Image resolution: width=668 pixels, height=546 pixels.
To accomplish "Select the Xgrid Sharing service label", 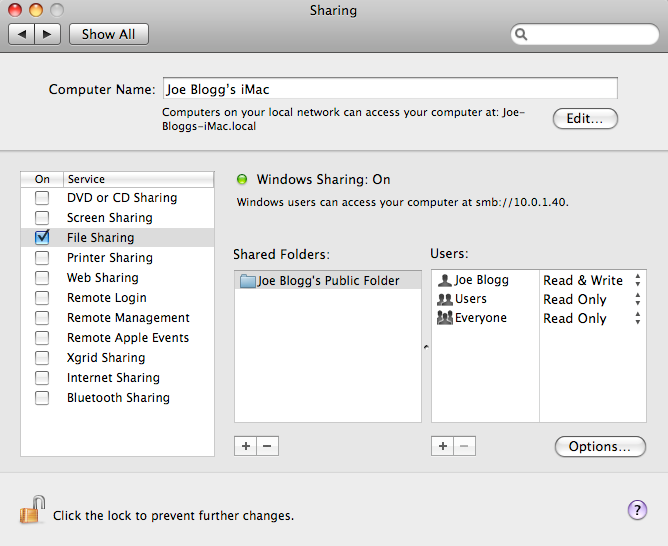I will (x=106, y=358).
